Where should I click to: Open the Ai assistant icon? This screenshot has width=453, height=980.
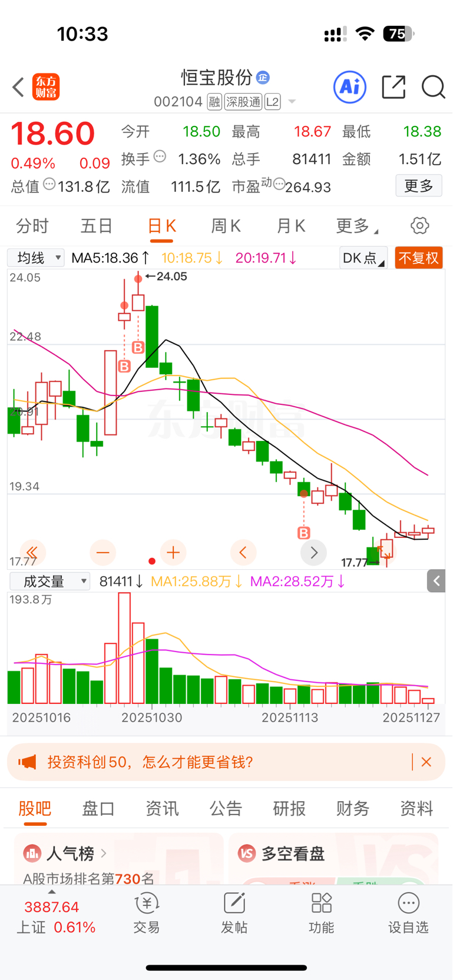pos(350,87)
